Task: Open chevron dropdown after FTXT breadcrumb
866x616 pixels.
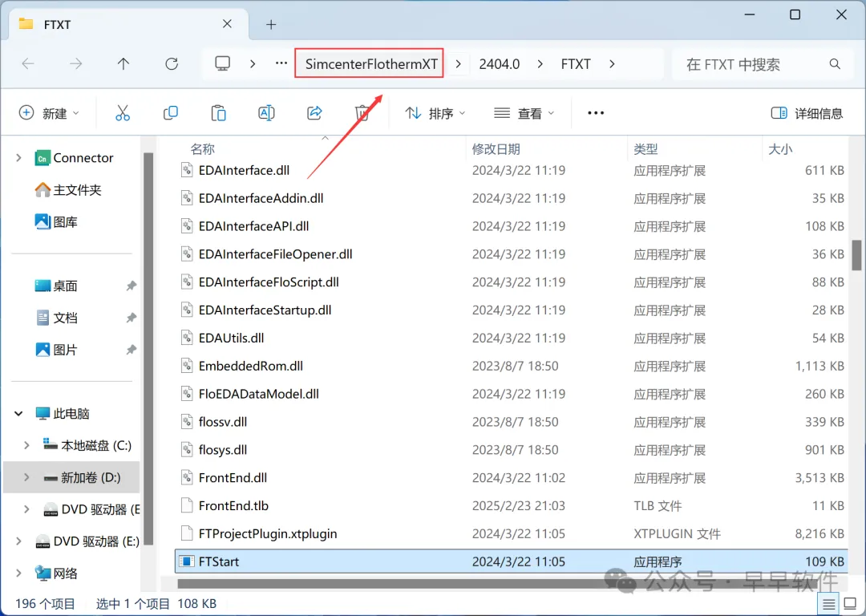Action: (x=612, y=64)
